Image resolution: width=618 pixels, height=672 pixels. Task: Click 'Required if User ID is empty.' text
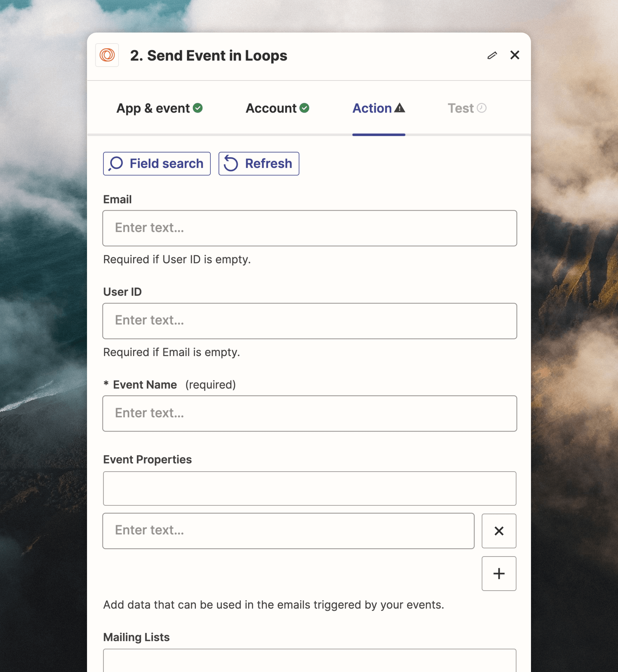pos(177,260)
